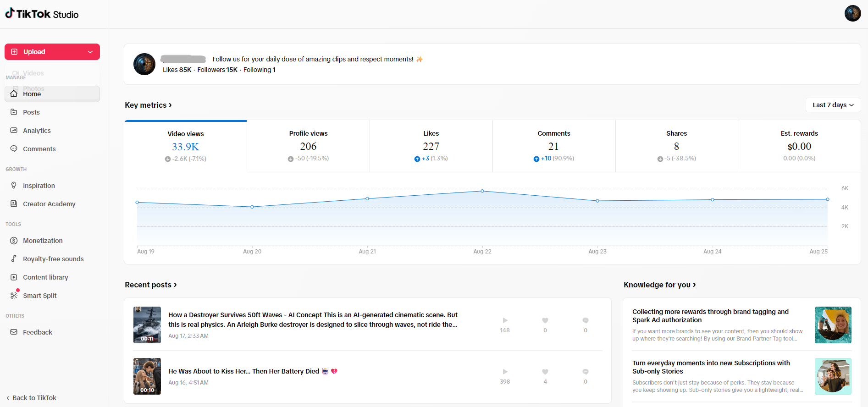
Task: Click the Posts icon in sidebar
Action: tap(14, 112)
